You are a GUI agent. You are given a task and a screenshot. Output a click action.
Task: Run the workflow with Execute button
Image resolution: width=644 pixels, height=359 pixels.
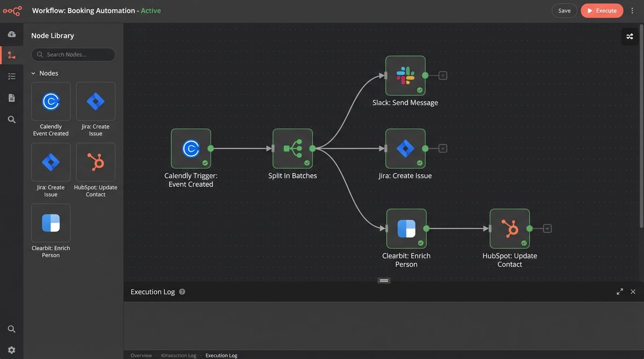pos(601,11)
